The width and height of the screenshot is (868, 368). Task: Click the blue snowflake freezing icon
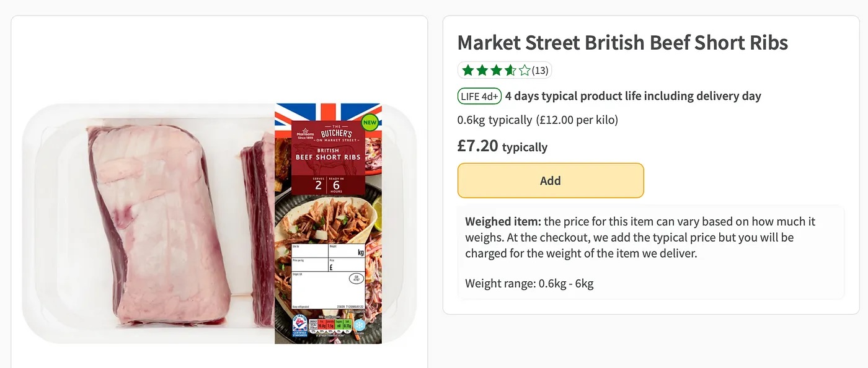tap(360, 325)
